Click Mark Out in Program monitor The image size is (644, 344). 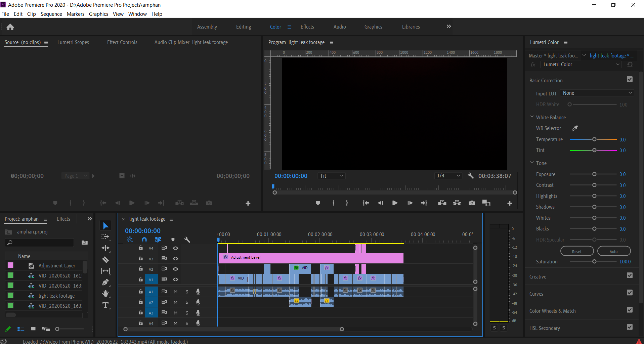point(347,203)
